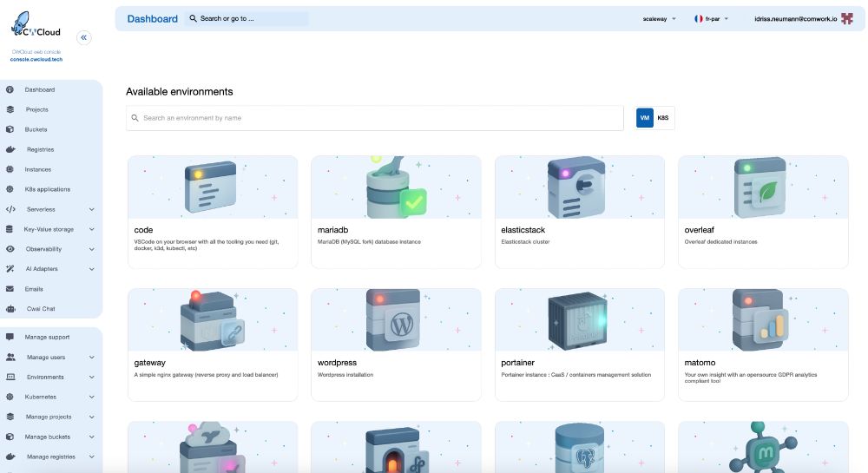Expand the Manage users chevron
The image size is (868, 473).
[x=91, y=358]
